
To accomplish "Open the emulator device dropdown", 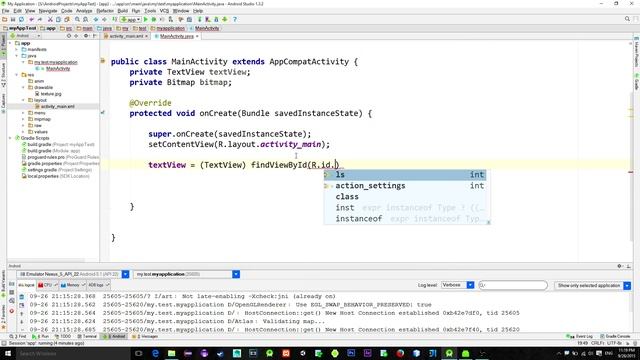I will pyautogui.click(x=125, y=274).
